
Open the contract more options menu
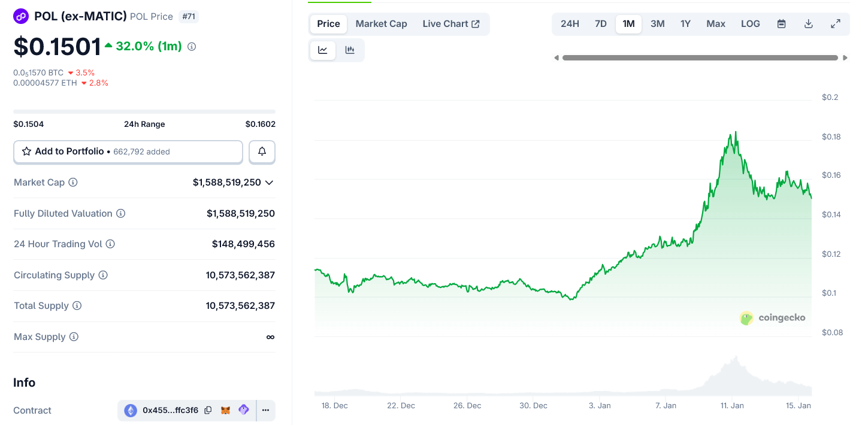point(265,411)
